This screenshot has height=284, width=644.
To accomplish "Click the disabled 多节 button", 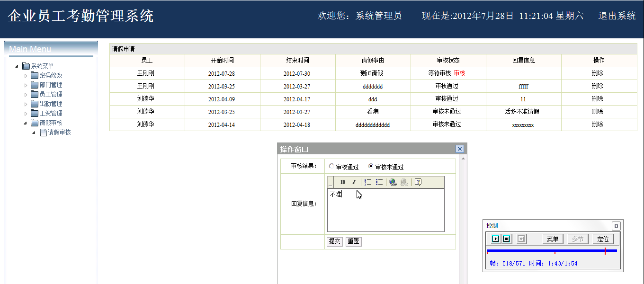I will [x=578, y=239].
